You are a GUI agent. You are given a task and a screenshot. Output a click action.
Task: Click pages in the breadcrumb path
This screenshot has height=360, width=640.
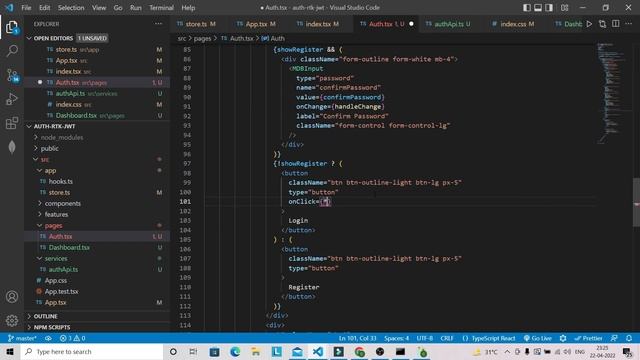202,38
